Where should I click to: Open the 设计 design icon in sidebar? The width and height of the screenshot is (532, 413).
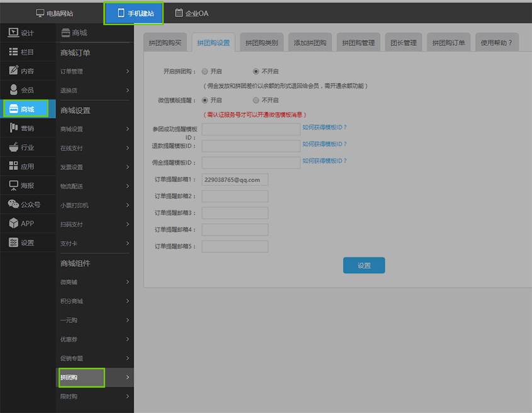click(13, 33)
